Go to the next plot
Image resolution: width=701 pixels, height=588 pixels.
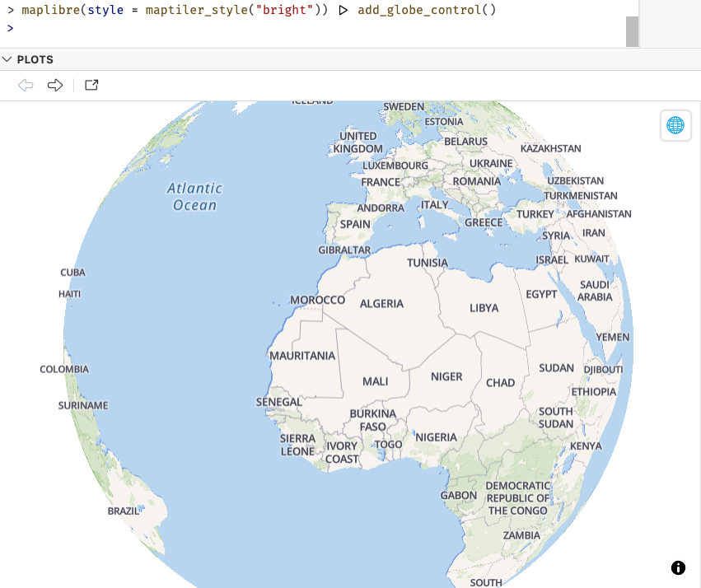55,85
